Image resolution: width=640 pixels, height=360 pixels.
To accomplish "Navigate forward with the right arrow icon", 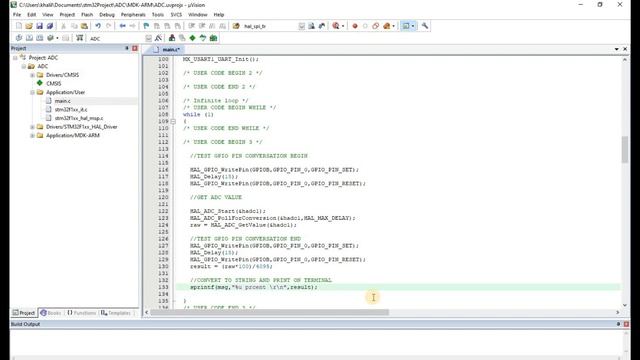I will click(133, 26).
